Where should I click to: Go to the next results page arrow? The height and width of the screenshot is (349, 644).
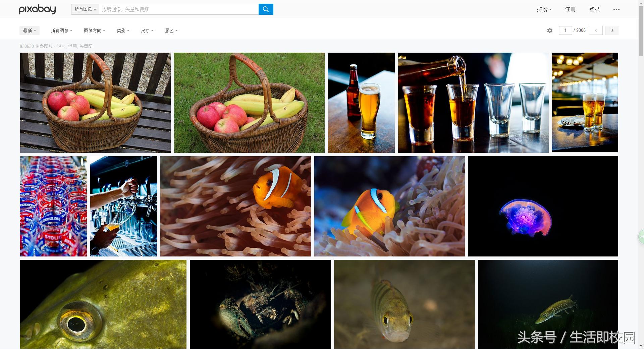(612, 30)
